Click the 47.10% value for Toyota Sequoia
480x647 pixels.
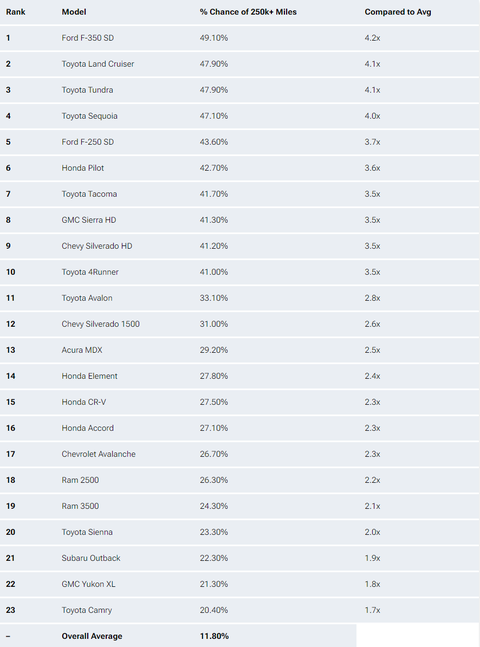point(214,116)
